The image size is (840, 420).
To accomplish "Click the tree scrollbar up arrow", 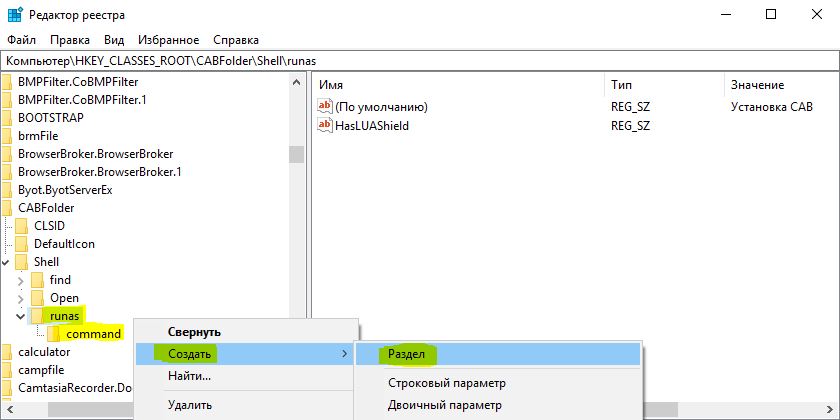I will (296, 82).
